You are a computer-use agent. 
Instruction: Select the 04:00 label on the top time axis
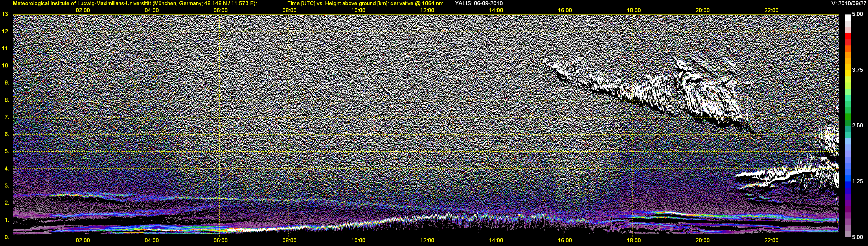[152, 10]
